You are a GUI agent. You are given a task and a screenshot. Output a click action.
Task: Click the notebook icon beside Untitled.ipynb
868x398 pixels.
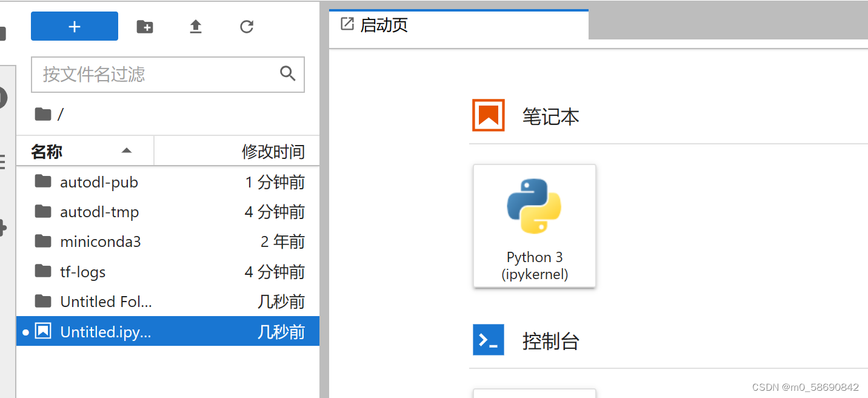point(43,331)
